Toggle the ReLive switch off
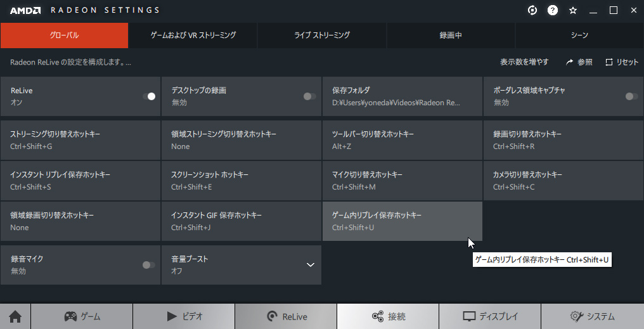This screenshot has width=644, height=329. coord(149,96)
